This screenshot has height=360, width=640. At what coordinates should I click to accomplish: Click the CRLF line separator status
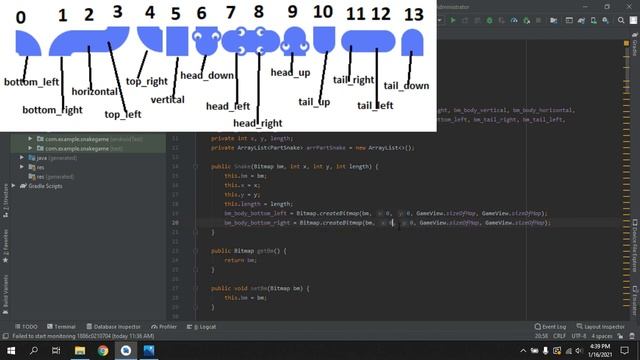point(559,336)
